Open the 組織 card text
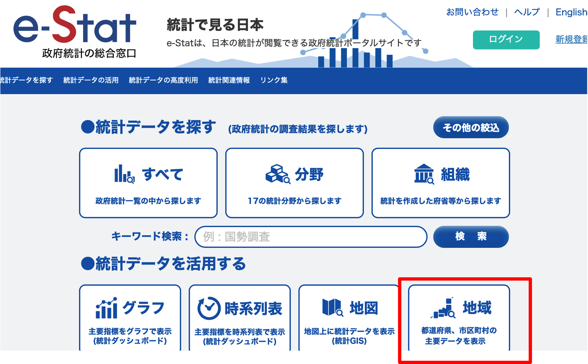Screen dimensions: 588x364 pos(455,174)
